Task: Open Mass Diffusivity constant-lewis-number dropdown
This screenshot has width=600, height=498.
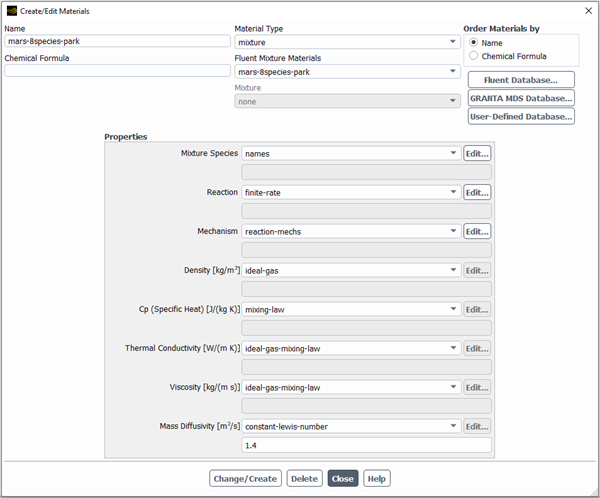Action: 351,426
